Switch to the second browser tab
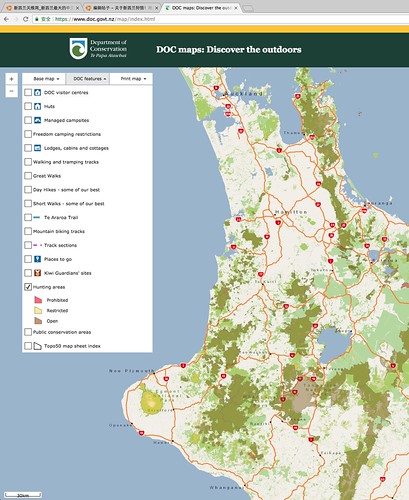 pyautogui.click(x=121, y=8)
